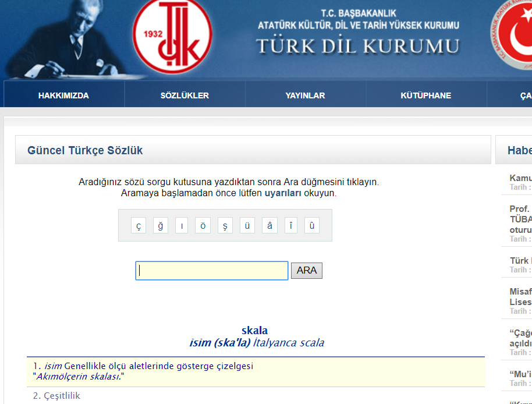Insert the ş character button
Image resolution: width=532 pixels, height=404 pixels.
click(225, 225)
